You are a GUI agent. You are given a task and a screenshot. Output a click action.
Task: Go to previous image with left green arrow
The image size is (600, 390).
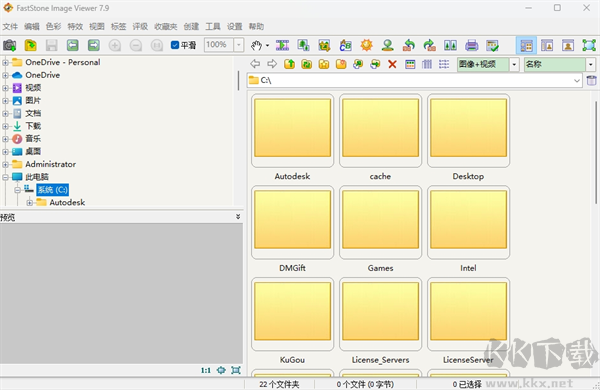coord(73,45)
